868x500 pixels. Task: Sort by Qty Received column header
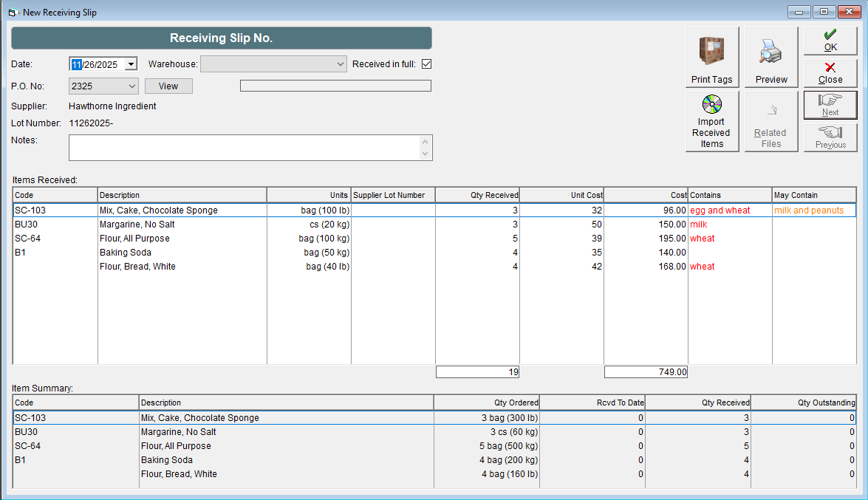click(x=477, y=195)
